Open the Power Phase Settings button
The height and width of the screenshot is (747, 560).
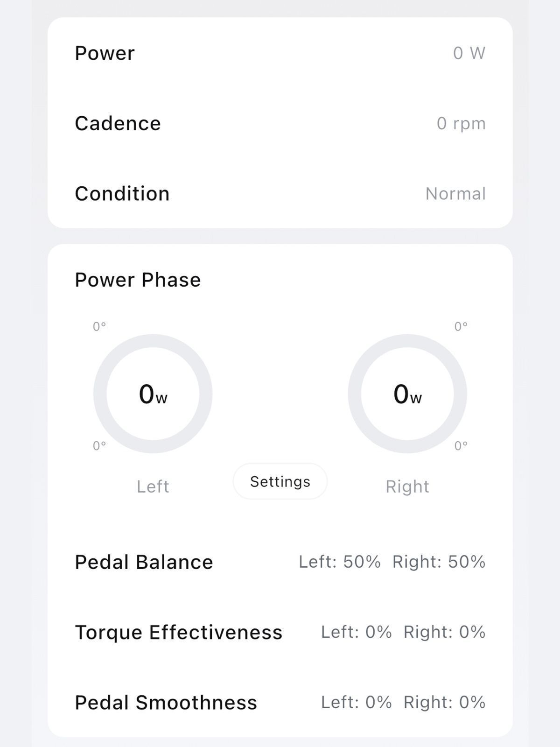click(280, 481)
